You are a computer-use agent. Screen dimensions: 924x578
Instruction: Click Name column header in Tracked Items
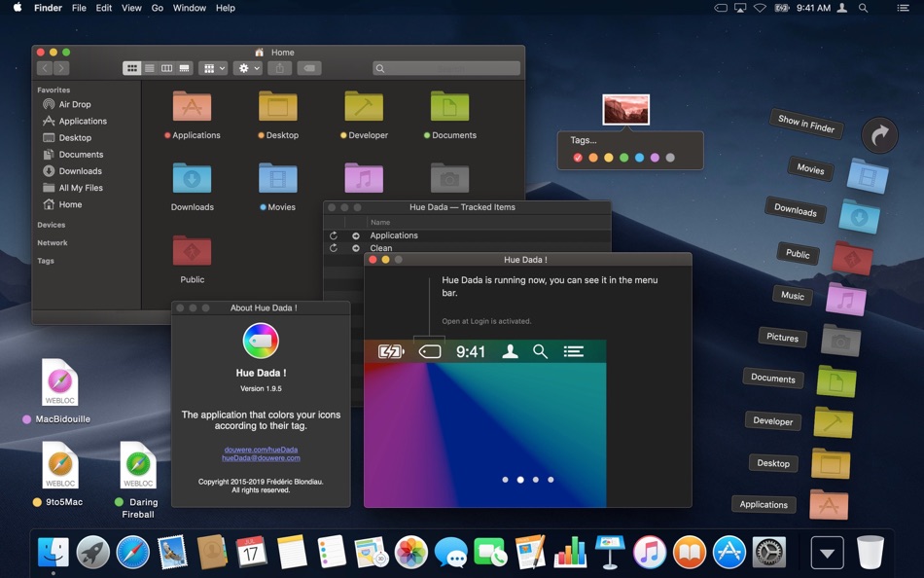[x=380, y=223]
